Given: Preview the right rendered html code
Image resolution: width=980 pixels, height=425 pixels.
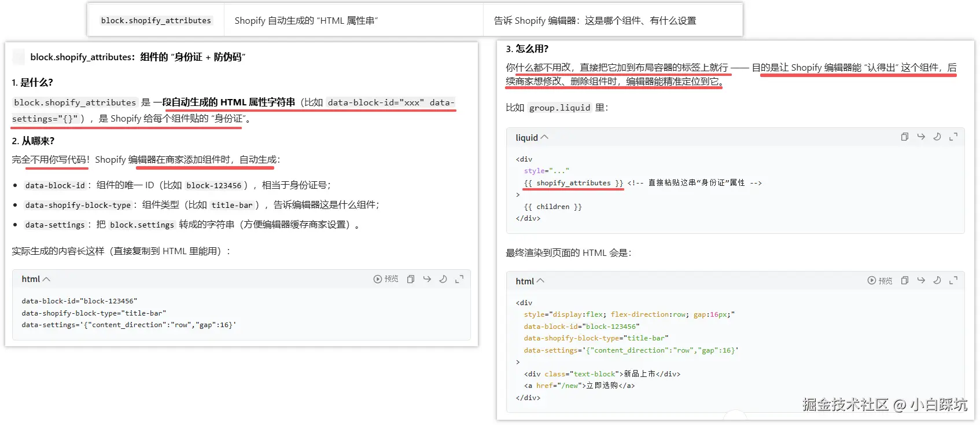Looking at the screenshot, I should (x=879, y=280).
